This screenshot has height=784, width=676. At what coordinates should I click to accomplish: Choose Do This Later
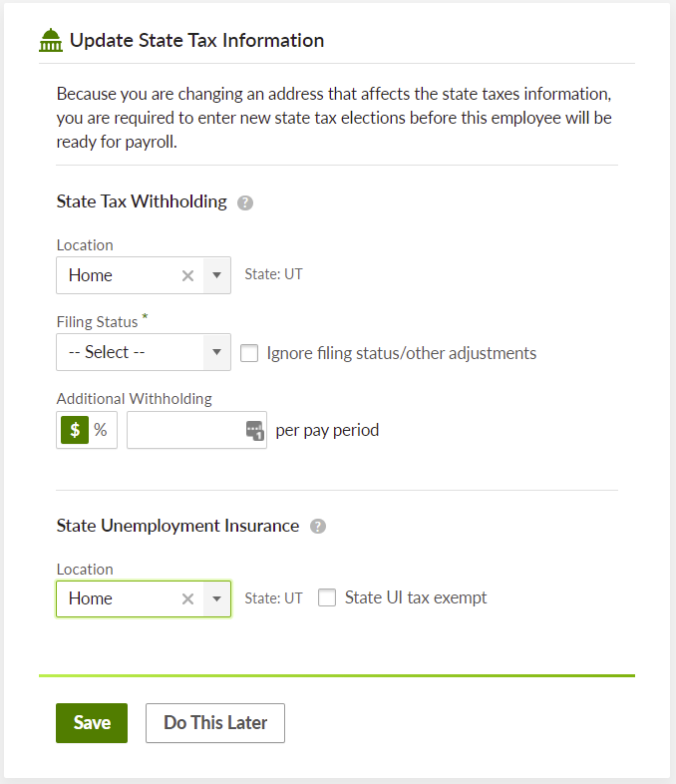[215, 723]
